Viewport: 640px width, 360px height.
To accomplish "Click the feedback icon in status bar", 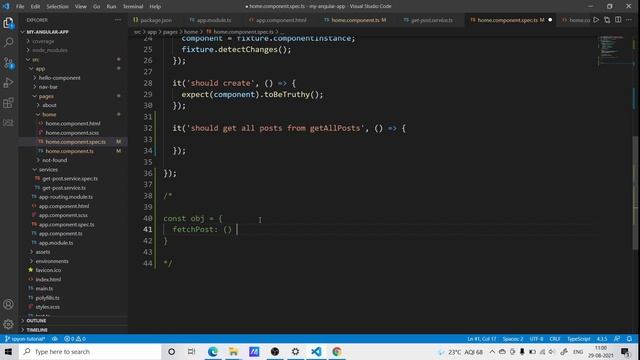I will coord(617,339).
